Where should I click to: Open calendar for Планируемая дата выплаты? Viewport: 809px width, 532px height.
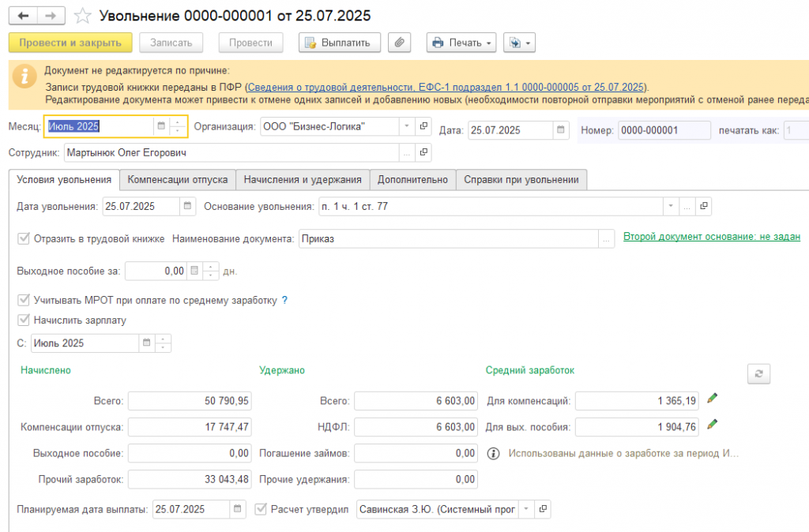coord(237,509)
